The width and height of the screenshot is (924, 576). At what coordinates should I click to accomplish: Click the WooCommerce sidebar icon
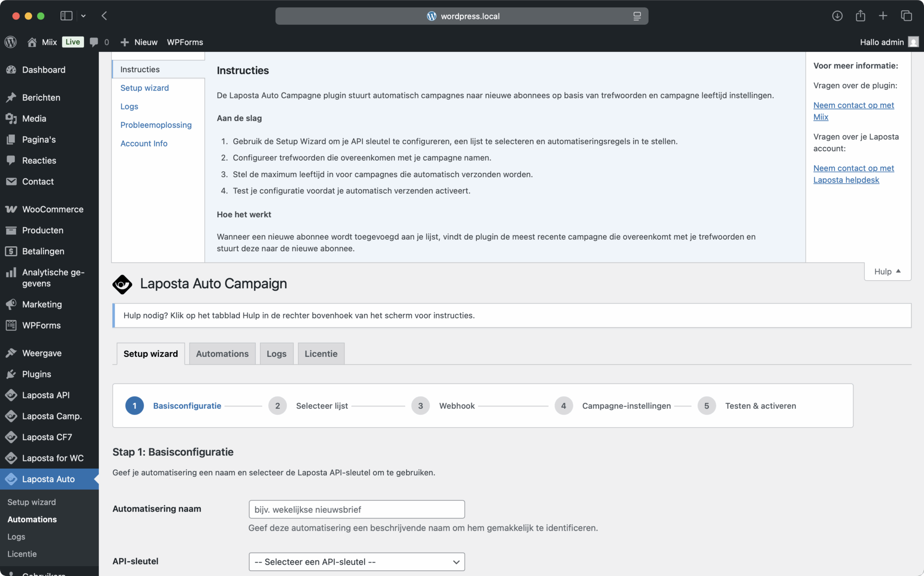[x=11, y=209]
